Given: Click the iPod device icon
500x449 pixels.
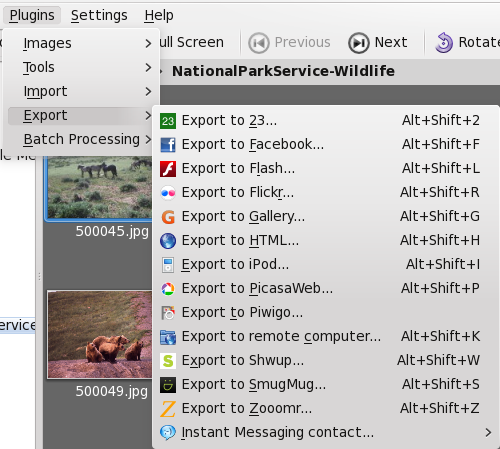Looking at the screenshot, I should (x=168, y=265).
